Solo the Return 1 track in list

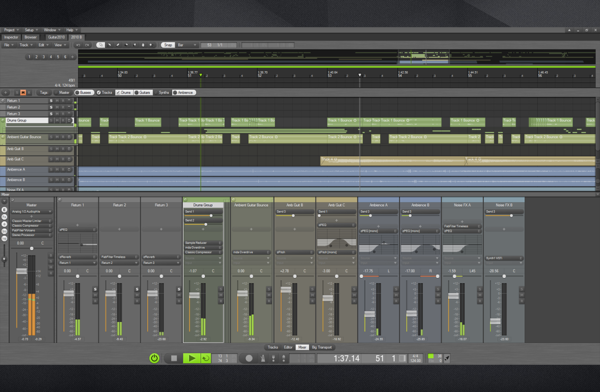pyautogui.click(x=51, y=101)
